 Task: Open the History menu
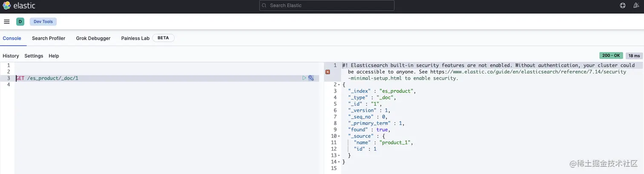11,56
